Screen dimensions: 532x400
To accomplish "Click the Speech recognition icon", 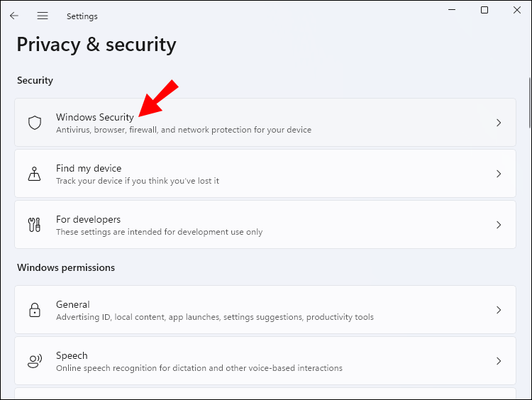I will pyautogui.click(x=35, y=361).
